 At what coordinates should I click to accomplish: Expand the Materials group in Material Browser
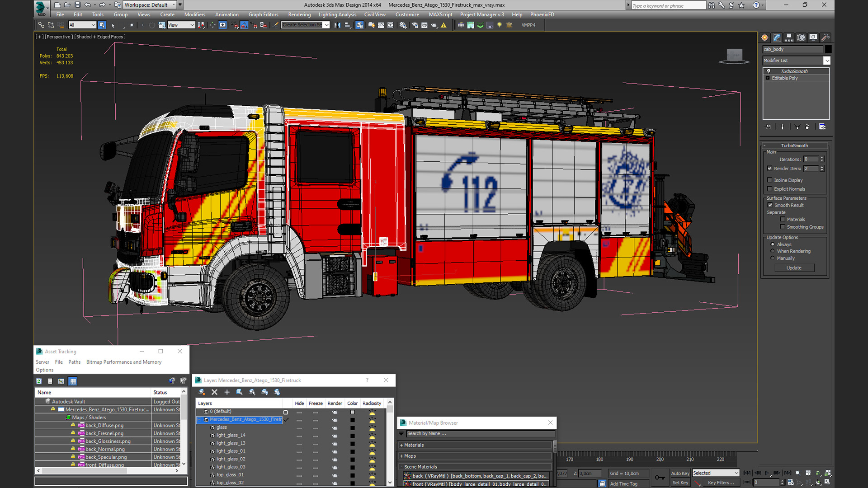[x=401, y=446]
